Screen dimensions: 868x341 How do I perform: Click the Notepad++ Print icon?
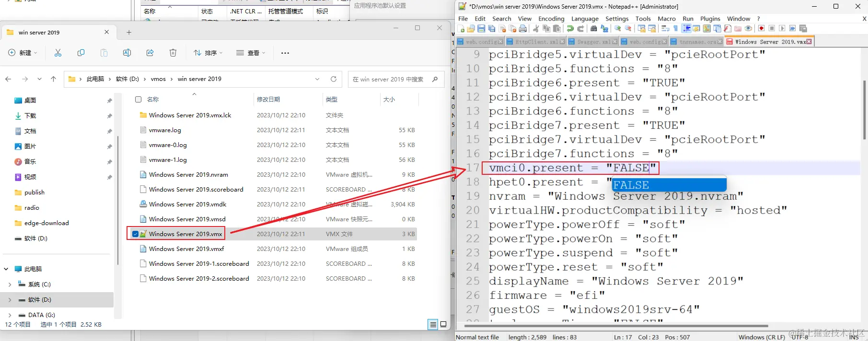pyautogui.click(x=523, y=29)
